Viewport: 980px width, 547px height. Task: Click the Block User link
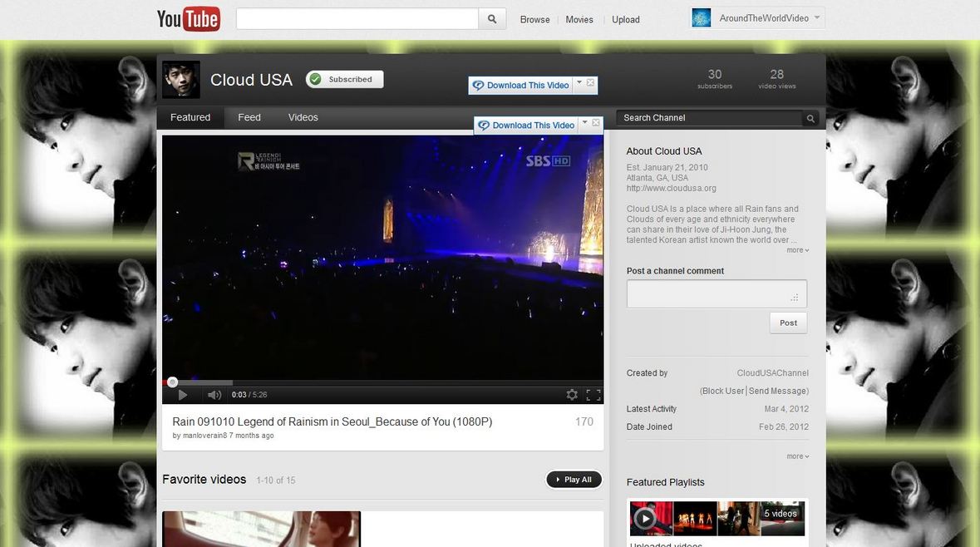click(x=723, y=391)
